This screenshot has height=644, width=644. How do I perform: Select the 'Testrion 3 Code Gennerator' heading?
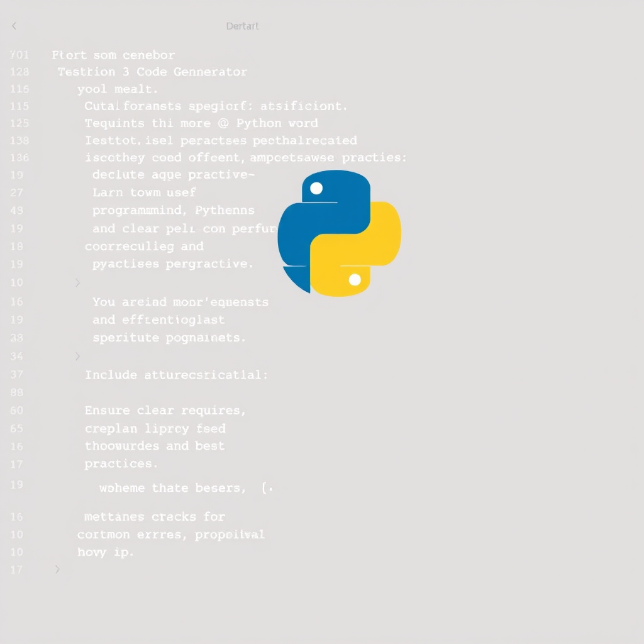point(153,72)
